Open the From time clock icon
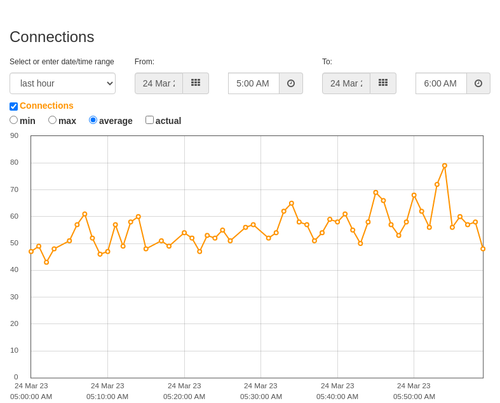 pos(291,83)
